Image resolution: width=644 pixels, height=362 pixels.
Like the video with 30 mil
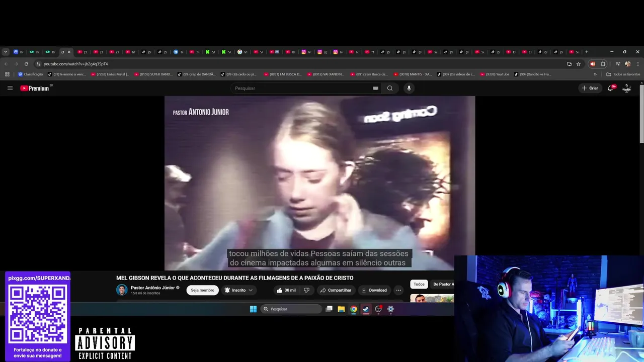286,290
